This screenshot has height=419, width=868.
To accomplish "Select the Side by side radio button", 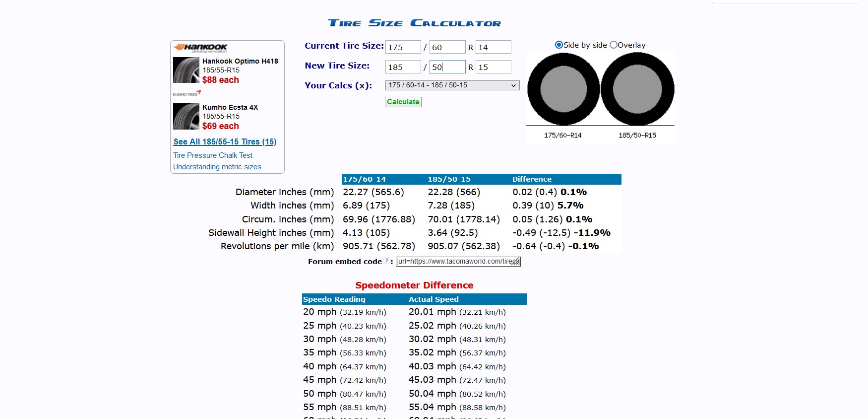I will click(x=559, y=45).
